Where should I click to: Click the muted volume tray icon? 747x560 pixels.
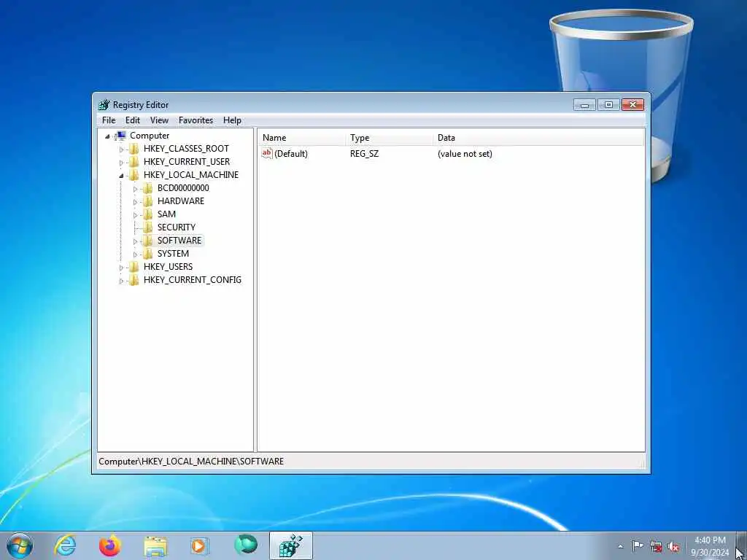pos(673,547)
